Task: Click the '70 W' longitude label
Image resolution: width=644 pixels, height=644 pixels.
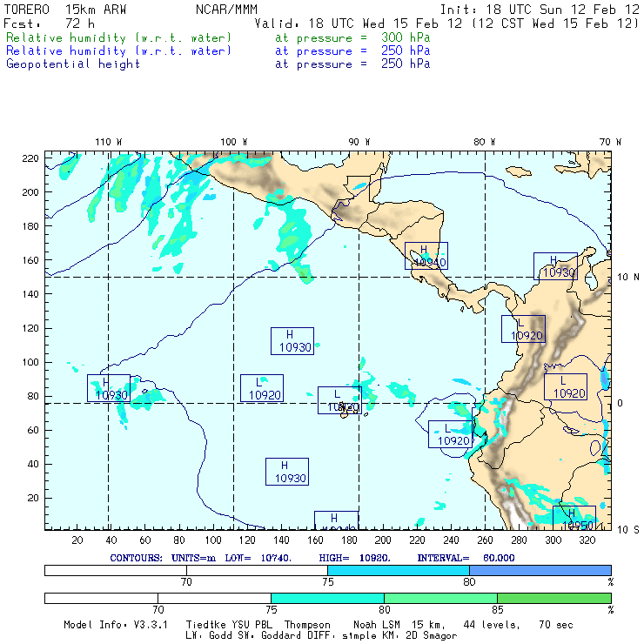Action: (x=610, y=142)
